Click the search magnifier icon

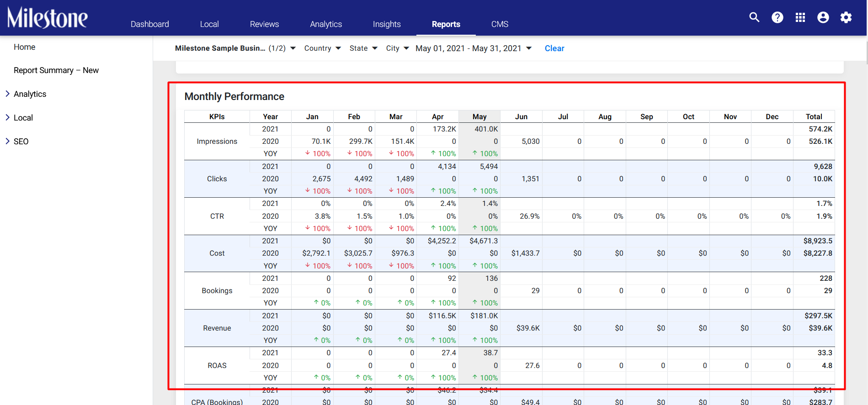754,17
